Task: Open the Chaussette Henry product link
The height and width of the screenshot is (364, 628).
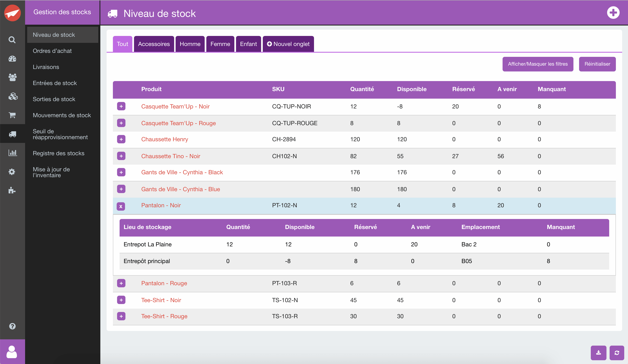Action: (x=165, y=139)
